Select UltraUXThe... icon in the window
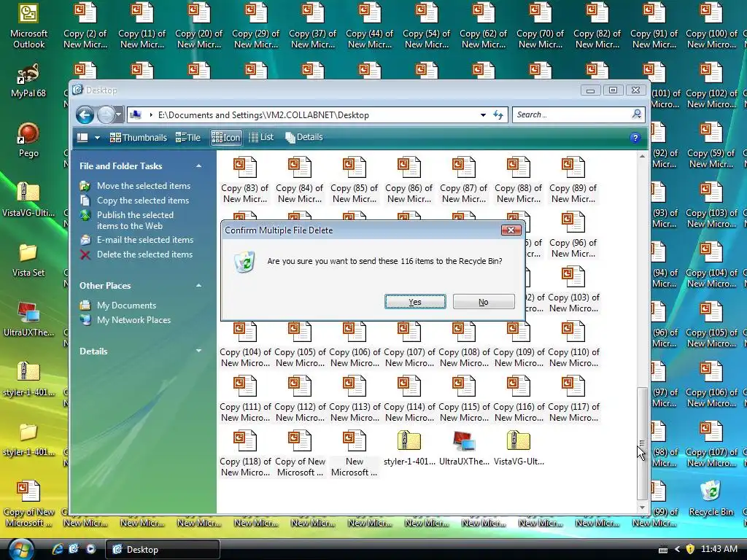Image resolution: width=747 pixels, height=560 pixels. (x=464, y=448)
